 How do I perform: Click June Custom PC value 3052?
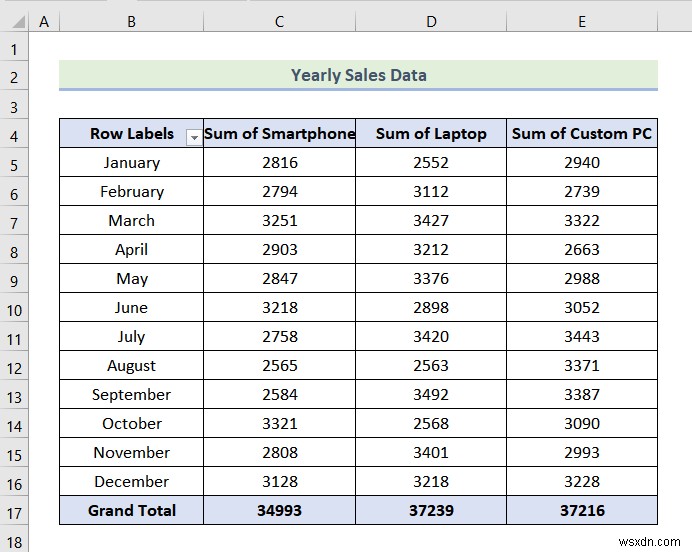click(x=582, y=307)
